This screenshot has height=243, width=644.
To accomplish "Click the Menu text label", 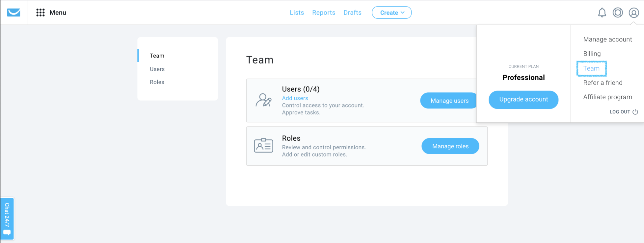I will click(x=58, y=12).
